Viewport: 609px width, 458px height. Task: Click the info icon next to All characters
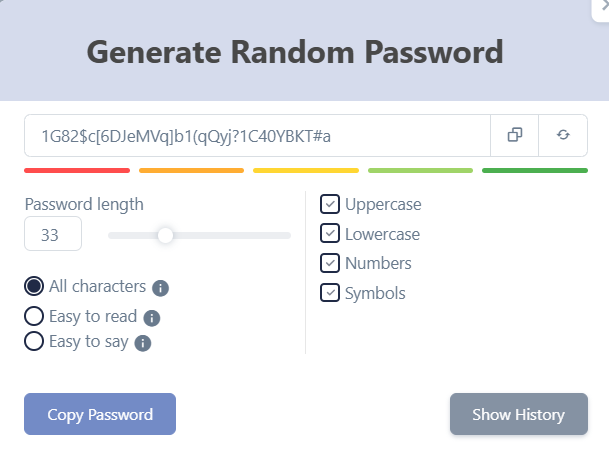point(161,288)
